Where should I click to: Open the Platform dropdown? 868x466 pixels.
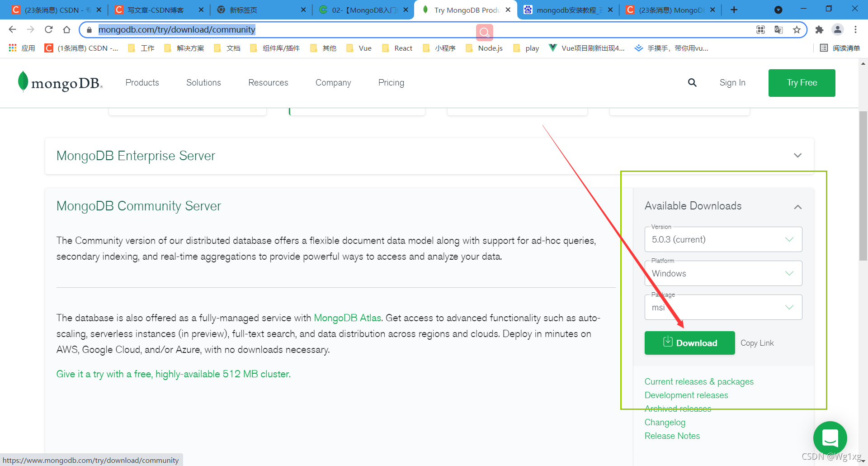723,273
